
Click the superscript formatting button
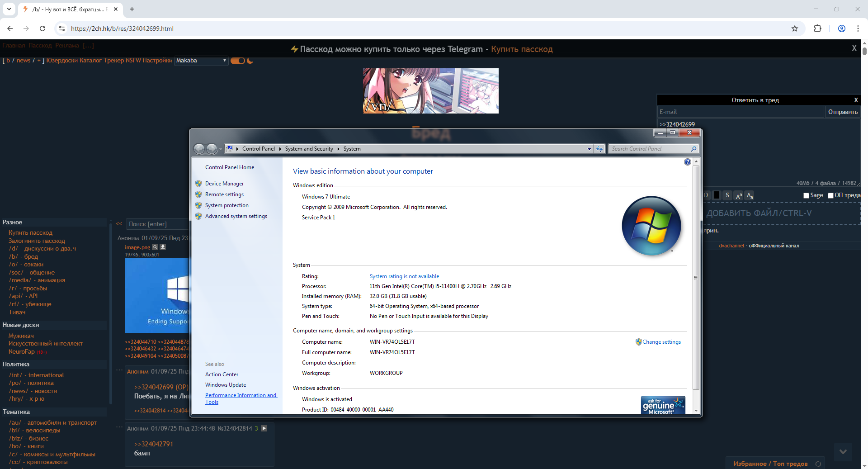[x=739, y=195]
